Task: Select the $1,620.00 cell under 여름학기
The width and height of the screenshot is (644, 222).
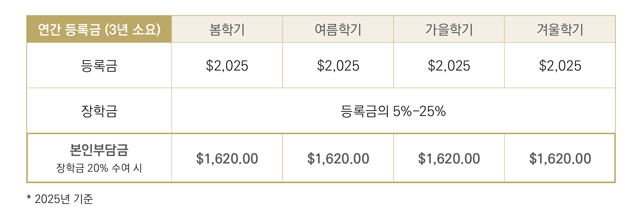Action: (338, 159)
